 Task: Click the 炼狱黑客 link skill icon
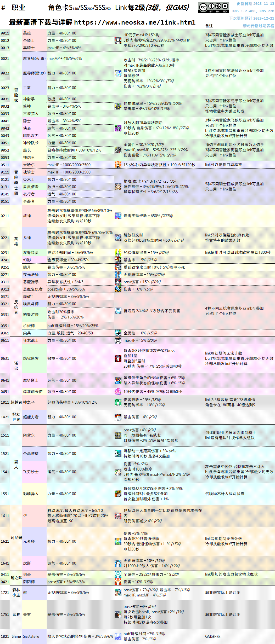118,358
